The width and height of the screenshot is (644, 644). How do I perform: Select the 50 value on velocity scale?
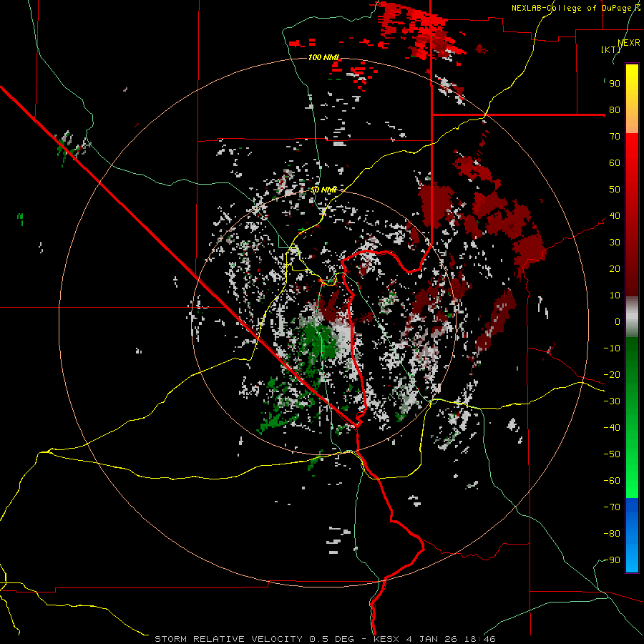tap(615, 190)
